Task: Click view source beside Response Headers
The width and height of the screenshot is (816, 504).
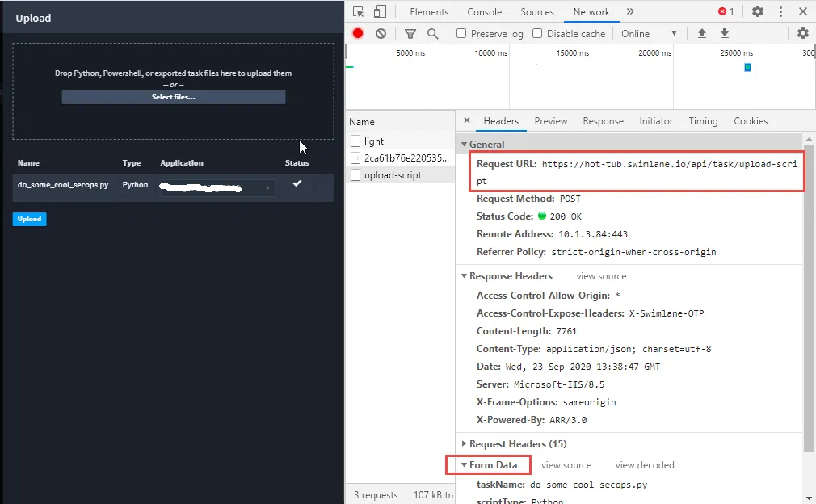Action: (601, 276)
